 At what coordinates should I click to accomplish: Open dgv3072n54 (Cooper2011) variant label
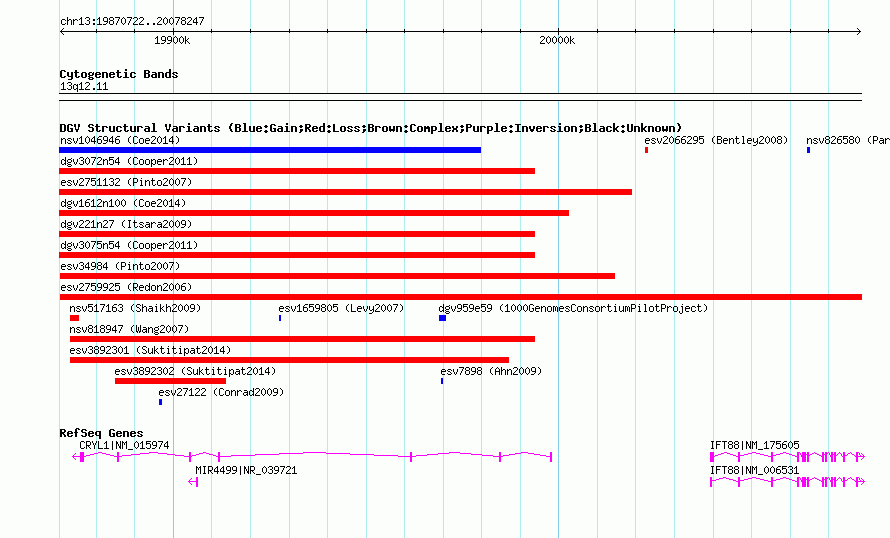(x=129, y=161)
